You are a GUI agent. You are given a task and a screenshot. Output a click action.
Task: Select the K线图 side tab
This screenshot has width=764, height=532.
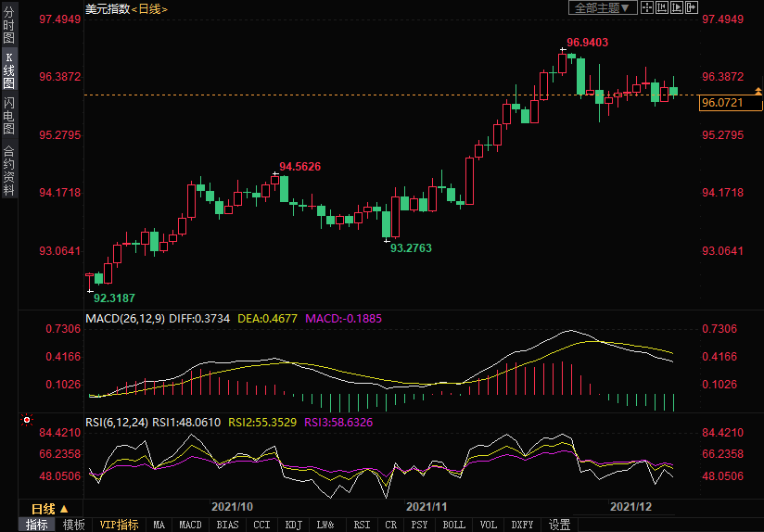8,70
